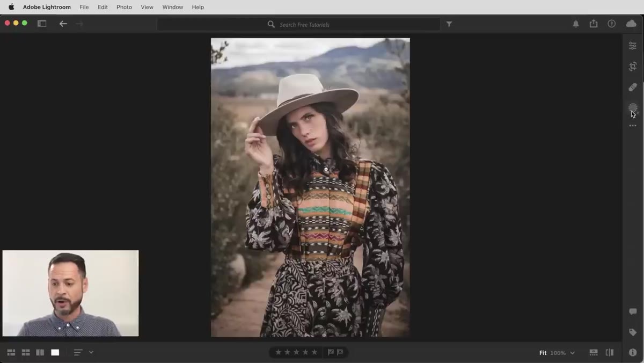Set a three-star rating

(296, 352)
